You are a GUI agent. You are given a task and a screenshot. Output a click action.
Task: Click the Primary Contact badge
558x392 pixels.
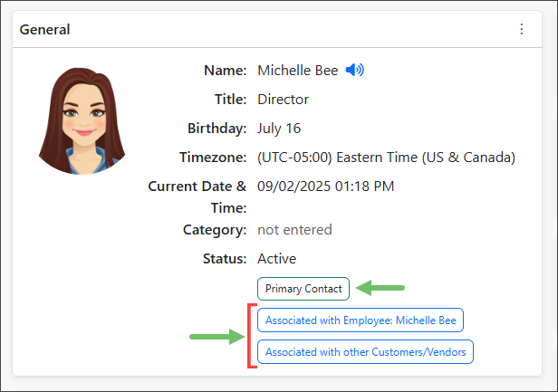303,289
